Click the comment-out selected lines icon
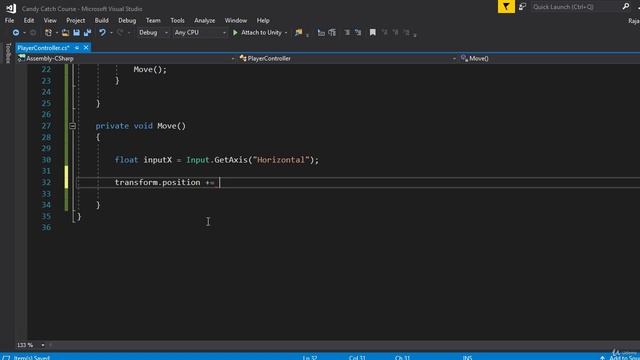The image size is (640, 360). (347, 33)
